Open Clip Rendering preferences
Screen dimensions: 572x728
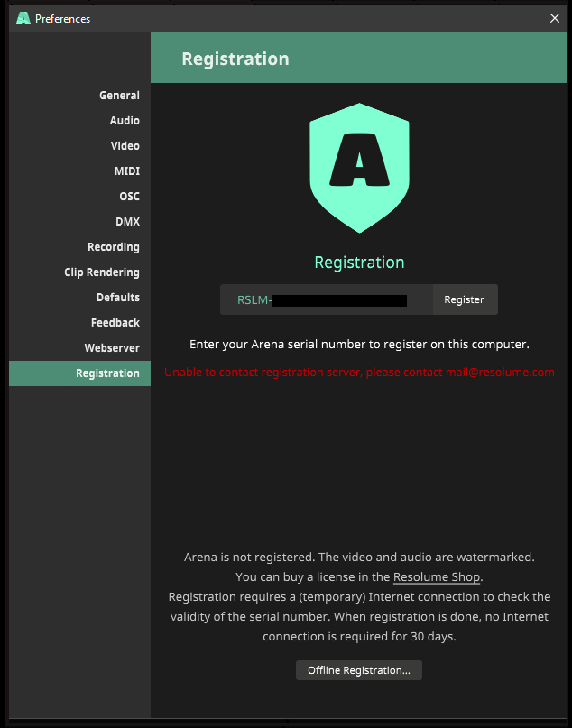tap(101, 272)
